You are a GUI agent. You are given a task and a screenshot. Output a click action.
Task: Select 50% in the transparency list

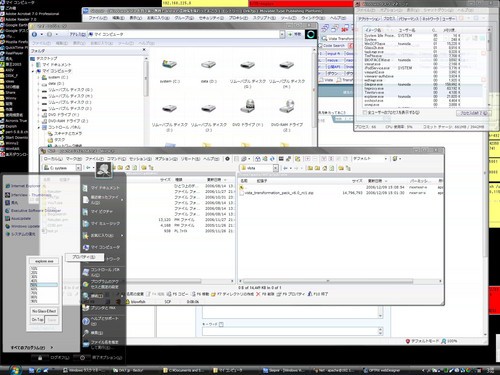click(44, 285)
